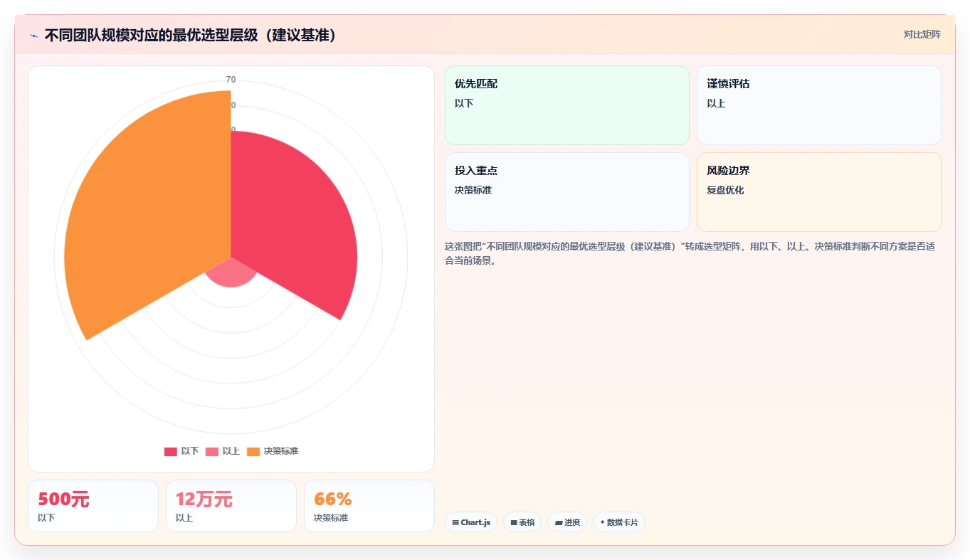This screenshot has width=970, height=560.
Task: Select the 优先匹配 matrix card
Action: click(x=567, y=105)
